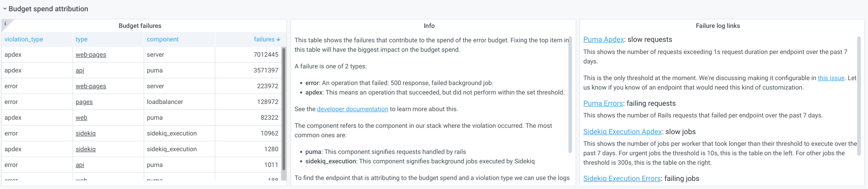Open the Sidekiq Execution Errors link
The width and height of the screenshot is (868, 189).
[x=622, y=179]
